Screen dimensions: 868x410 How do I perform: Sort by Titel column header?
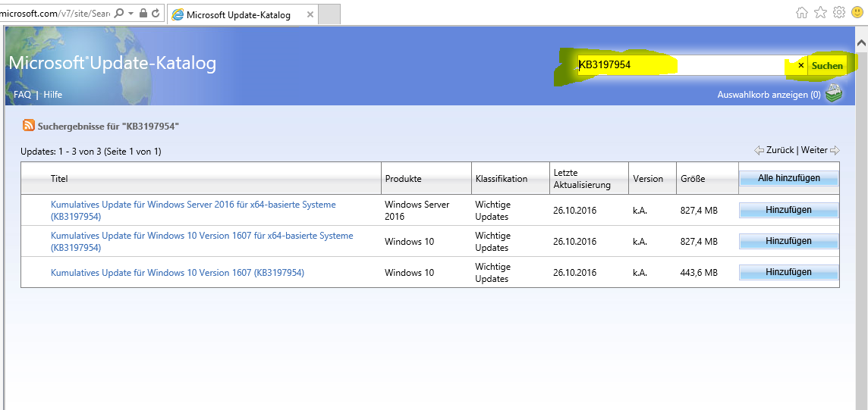[58, 179]
